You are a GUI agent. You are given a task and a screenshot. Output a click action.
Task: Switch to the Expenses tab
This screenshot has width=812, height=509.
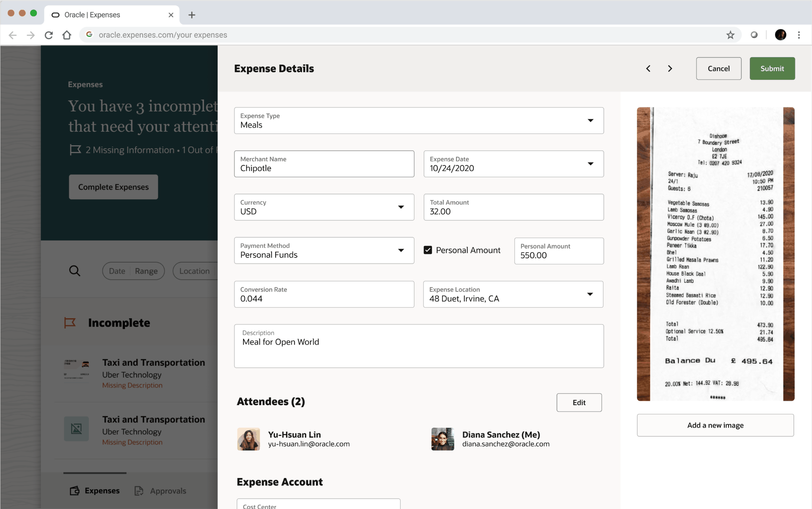[x=95, y=491]
